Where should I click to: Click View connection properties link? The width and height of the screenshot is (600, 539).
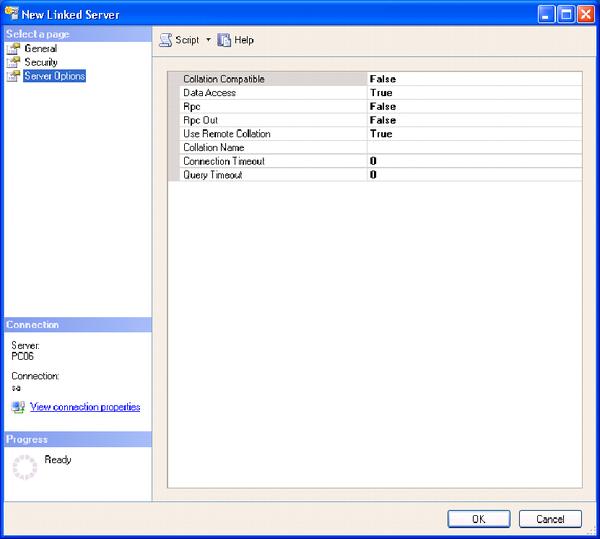(85, 407)
